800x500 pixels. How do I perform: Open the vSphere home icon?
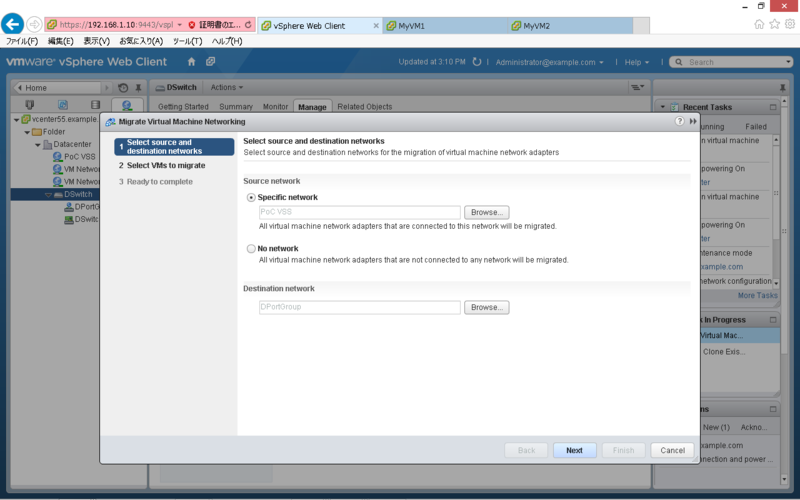click(x=191, y=62)
